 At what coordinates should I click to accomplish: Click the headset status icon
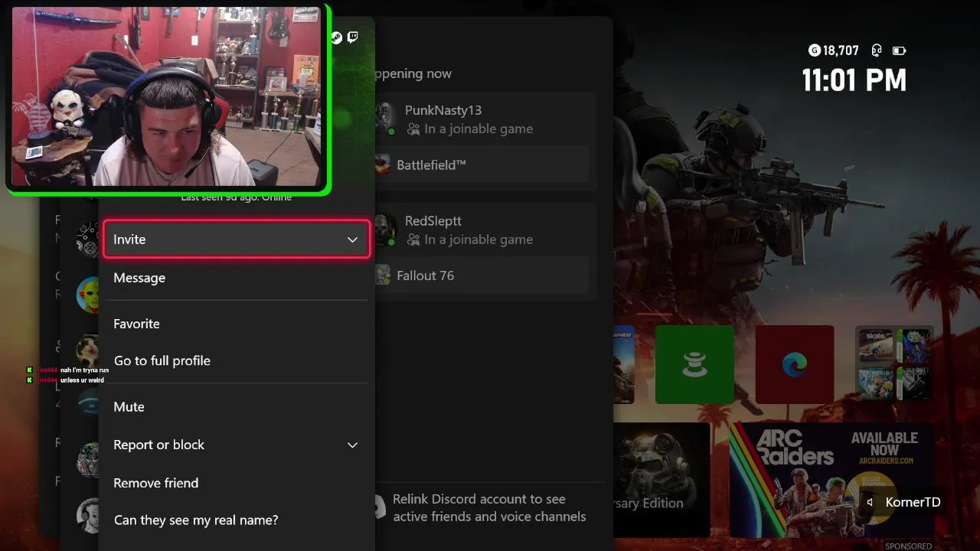point(877,51)
